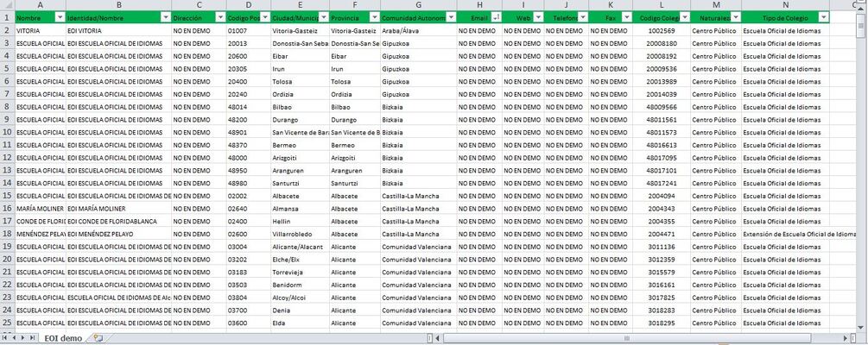
Task: Click the Insert Worksheet icon
Action: tap(98, 338)
